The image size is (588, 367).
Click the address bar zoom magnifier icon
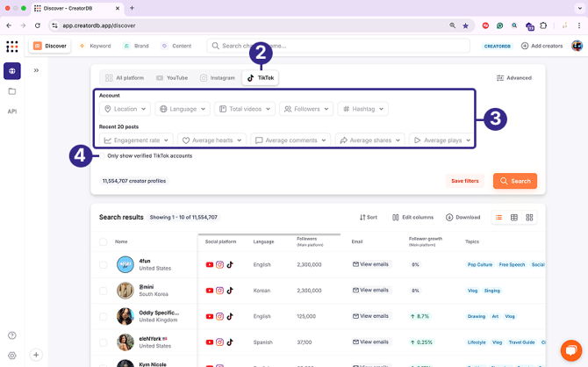[453, 25]
